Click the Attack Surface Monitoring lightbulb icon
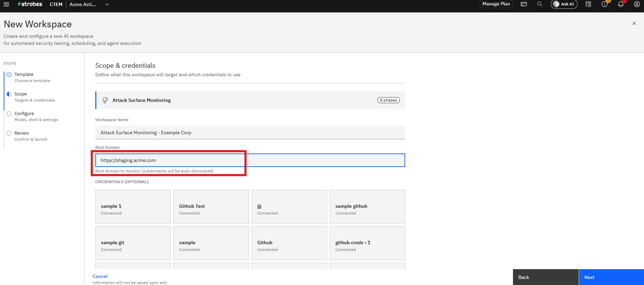 coord(105,100)
